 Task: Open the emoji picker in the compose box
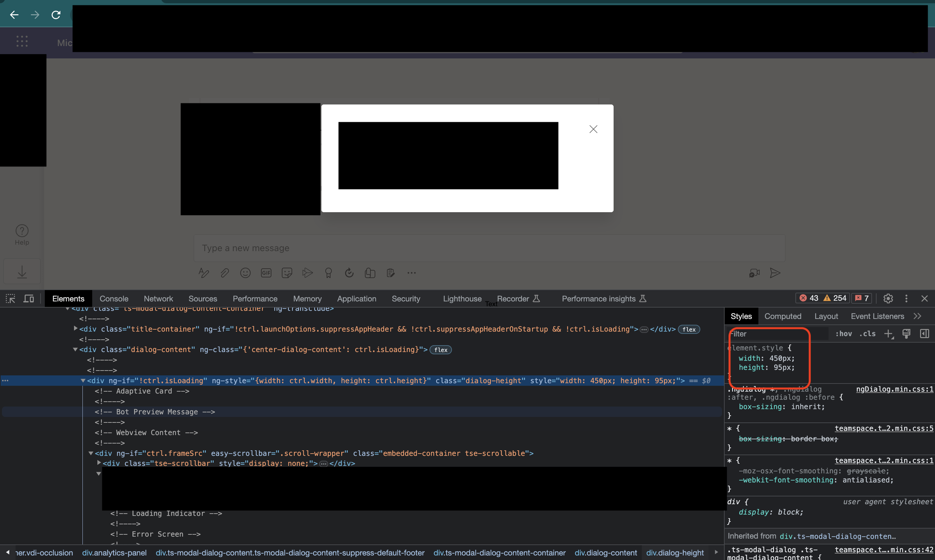click(245, 273)
